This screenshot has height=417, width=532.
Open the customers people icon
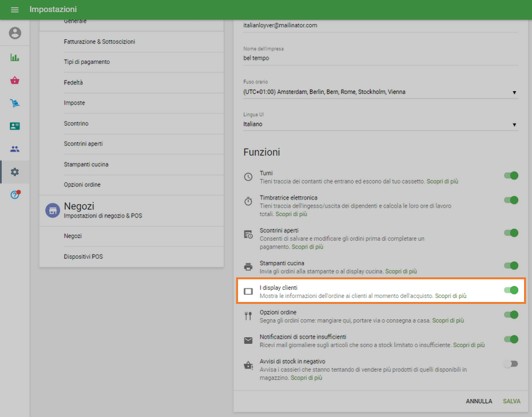click(15, 149)
